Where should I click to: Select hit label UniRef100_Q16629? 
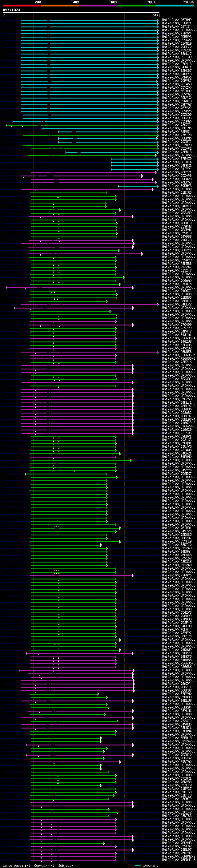(177, 430)
